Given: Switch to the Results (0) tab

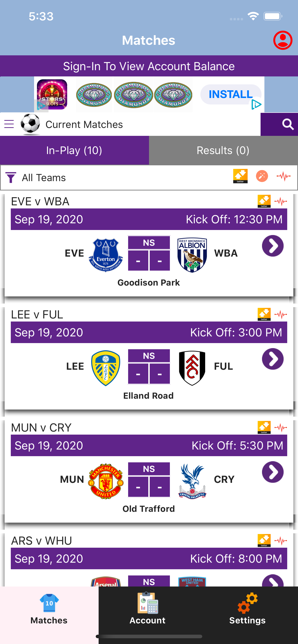Looking at the screenshot, I should [223, 150].
